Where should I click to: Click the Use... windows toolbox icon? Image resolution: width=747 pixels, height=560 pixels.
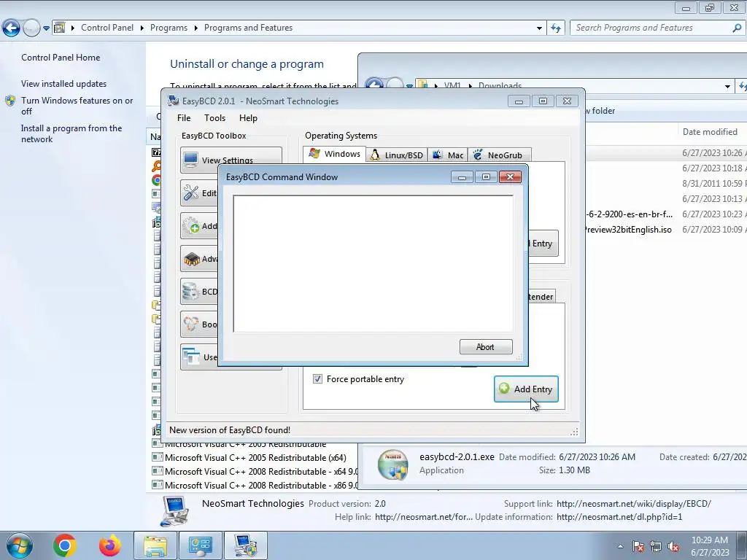(x=192, y=357)
